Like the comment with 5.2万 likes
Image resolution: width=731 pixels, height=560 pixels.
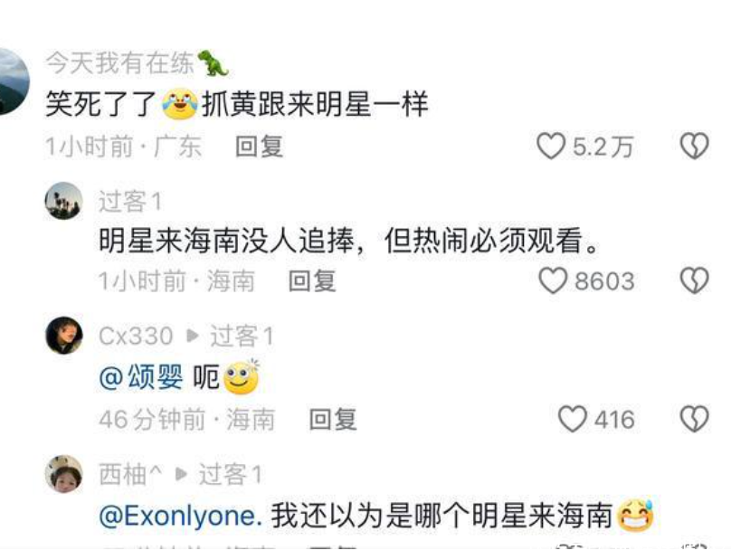click(551, 146)
